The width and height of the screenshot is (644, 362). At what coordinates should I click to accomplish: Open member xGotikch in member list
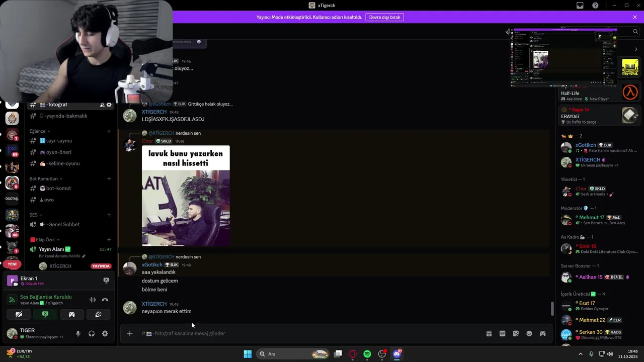(x=600, y=147)
